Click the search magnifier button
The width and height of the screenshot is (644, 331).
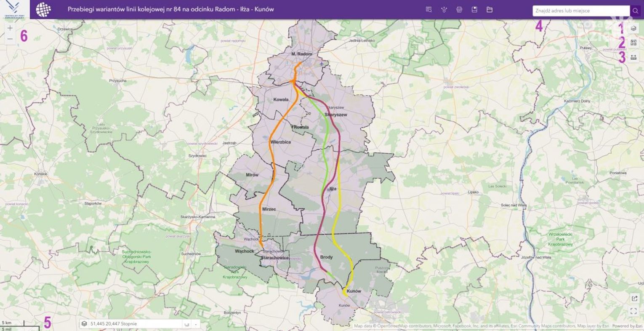635,11
